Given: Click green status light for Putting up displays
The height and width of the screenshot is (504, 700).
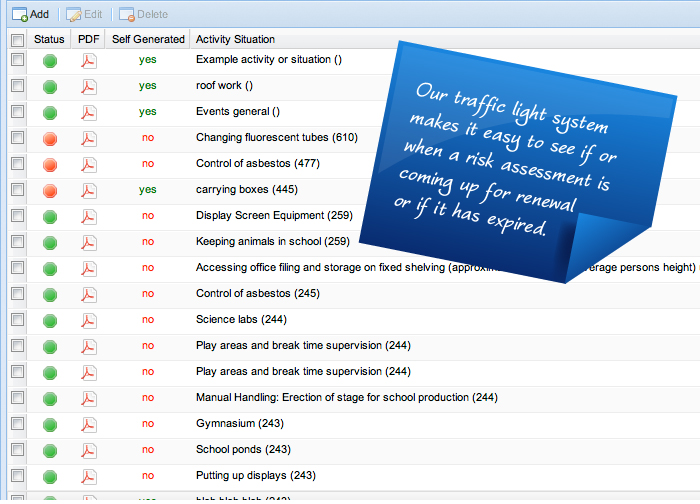Looking at the screenshot, I should click(x=50, y=477).
